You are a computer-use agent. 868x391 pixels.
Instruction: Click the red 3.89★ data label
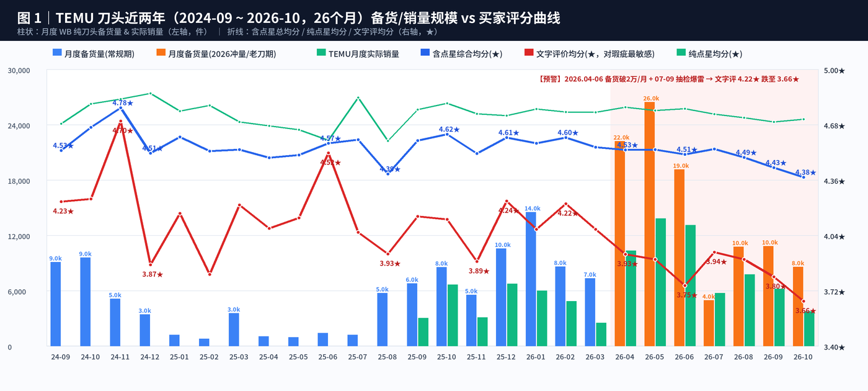[479, 271]
